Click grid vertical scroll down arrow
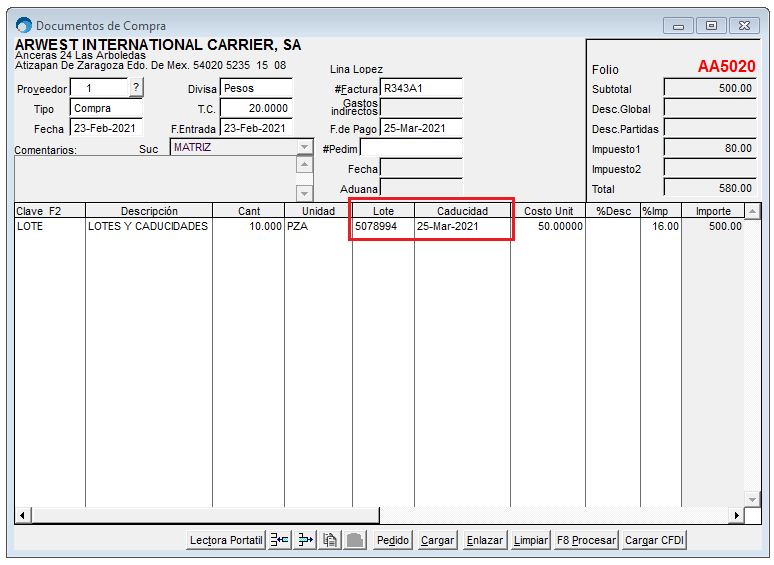The image size is (774, 565). [x=752, y=499]
